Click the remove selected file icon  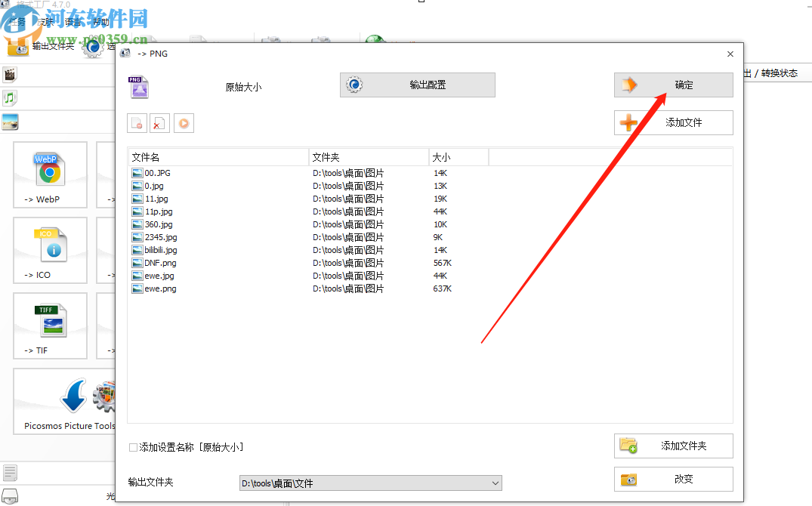click(137, 123)
